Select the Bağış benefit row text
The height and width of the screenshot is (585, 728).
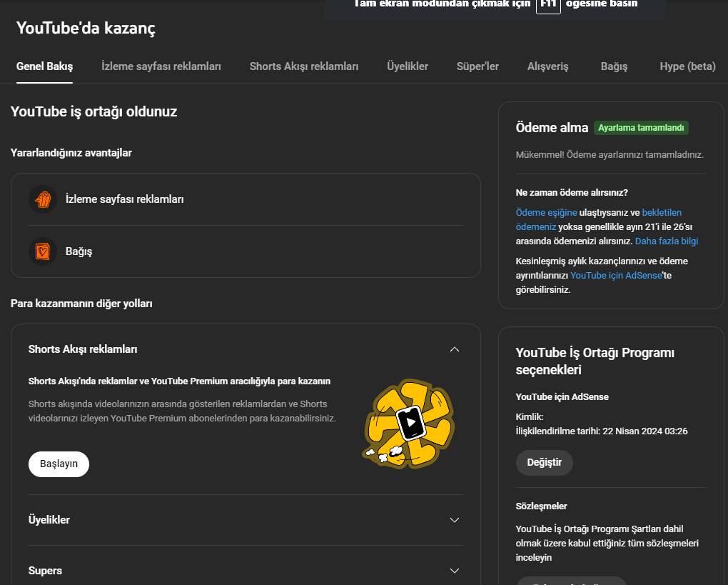(x=79, y=251)
